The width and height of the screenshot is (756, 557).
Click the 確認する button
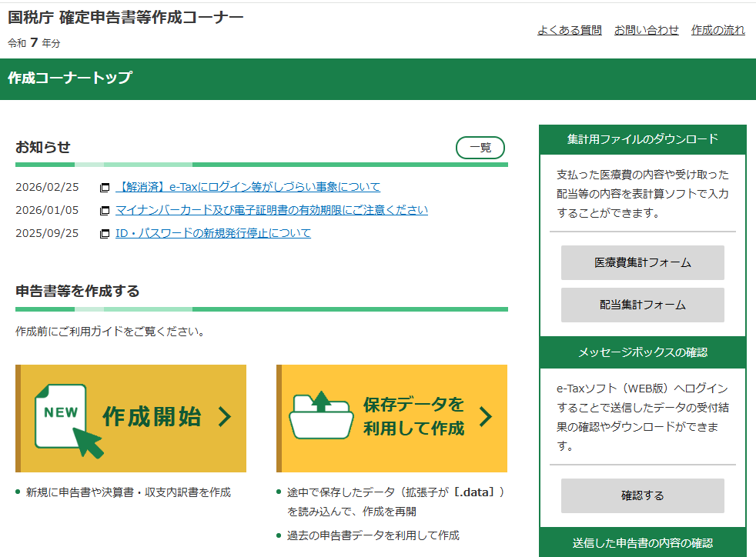[x=644, y=495]
